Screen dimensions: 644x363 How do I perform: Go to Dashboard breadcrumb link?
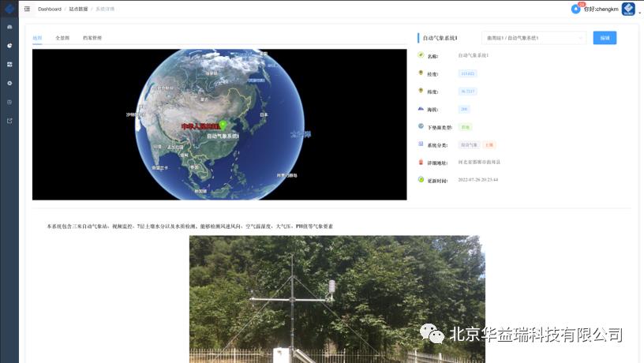(x=49, y=9)
